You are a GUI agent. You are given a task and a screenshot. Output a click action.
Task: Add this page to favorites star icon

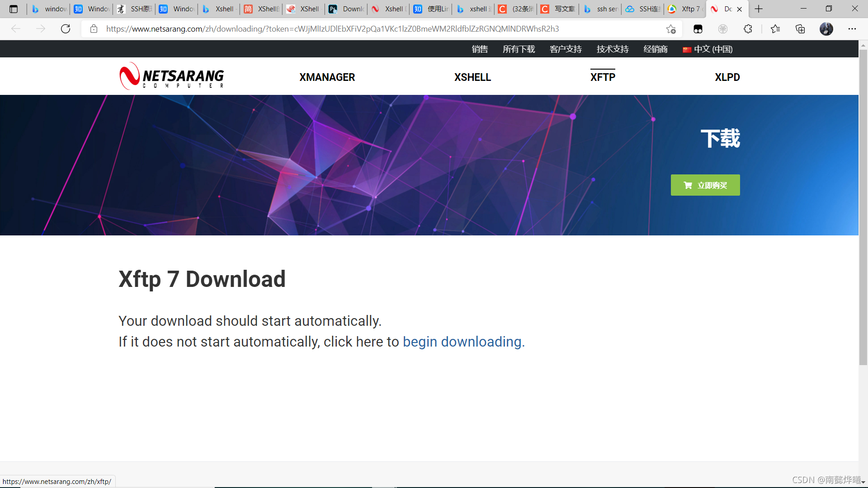(671, 29)
